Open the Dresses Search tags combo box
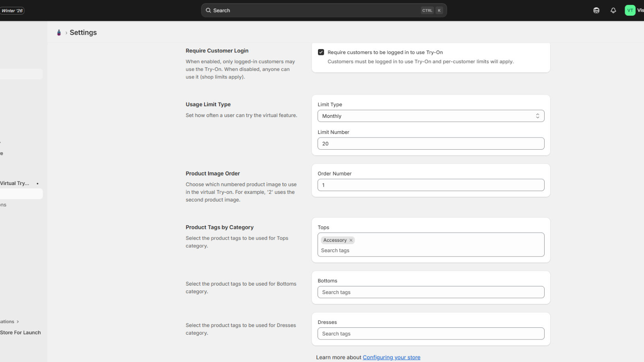 coord(431,333)
